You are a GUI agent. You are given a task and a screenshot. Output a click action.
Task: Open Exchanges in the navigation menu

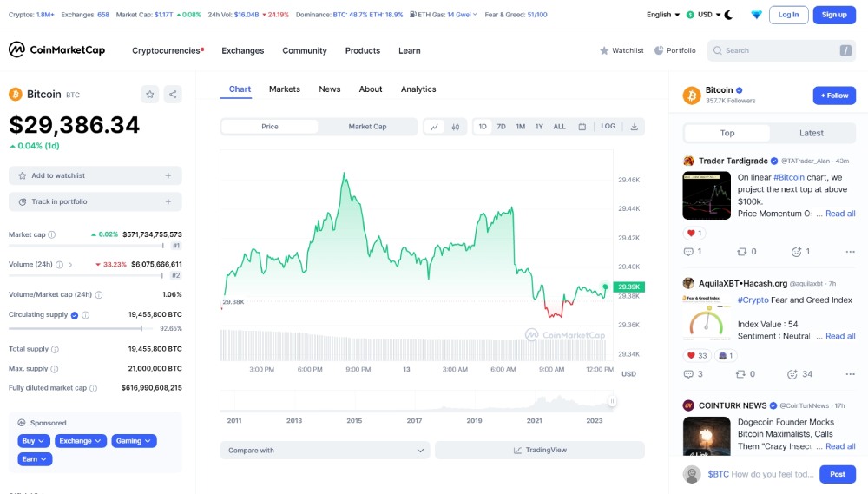tap(242, 50)
